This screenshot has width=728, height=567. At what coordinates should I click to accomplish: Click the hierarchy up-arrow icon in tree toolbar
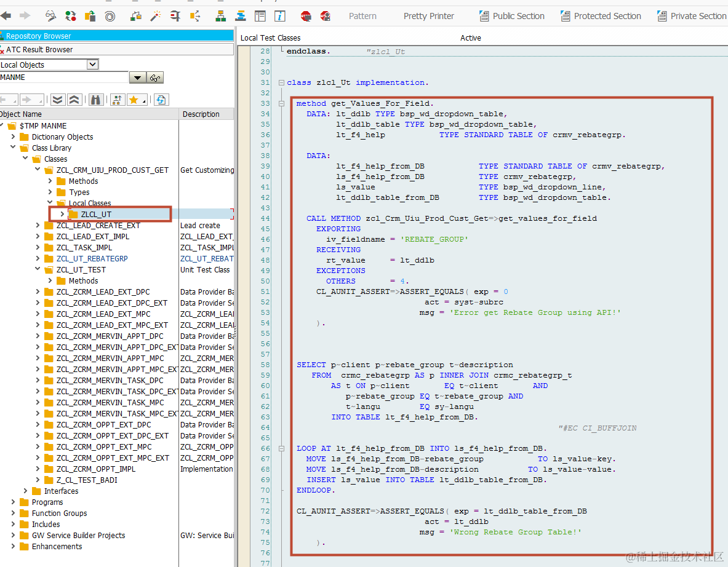coord(117,100)
